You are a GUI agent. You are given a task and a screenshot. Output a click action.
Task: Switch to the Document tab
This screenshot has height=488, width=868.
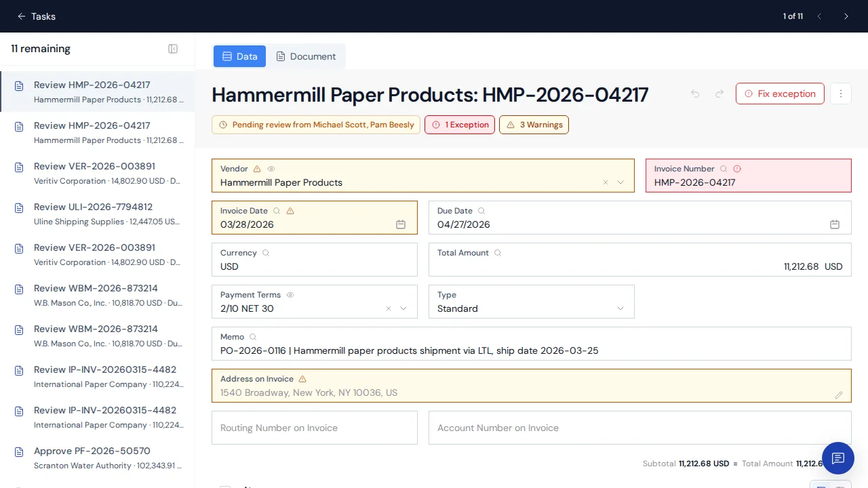pyautogui.click(x=306, y=56)
